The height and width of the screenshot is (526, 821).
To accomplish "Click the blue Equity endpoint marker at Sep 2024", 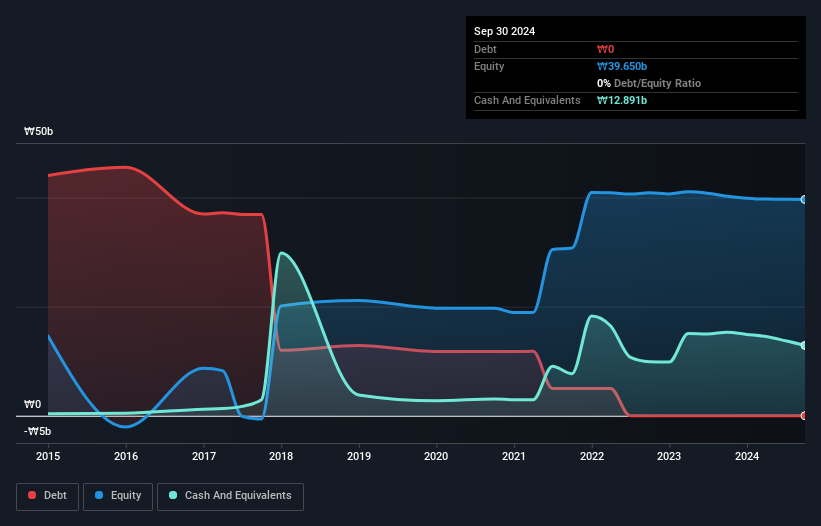I will pyautogui.click(x=804, y=199).
